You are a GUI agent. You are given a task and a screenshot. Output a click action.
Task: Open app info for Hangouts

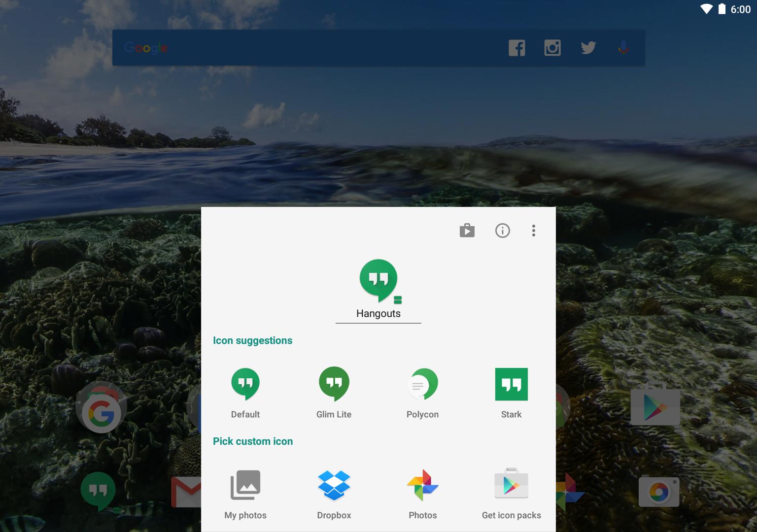click(x=502, y=231)
